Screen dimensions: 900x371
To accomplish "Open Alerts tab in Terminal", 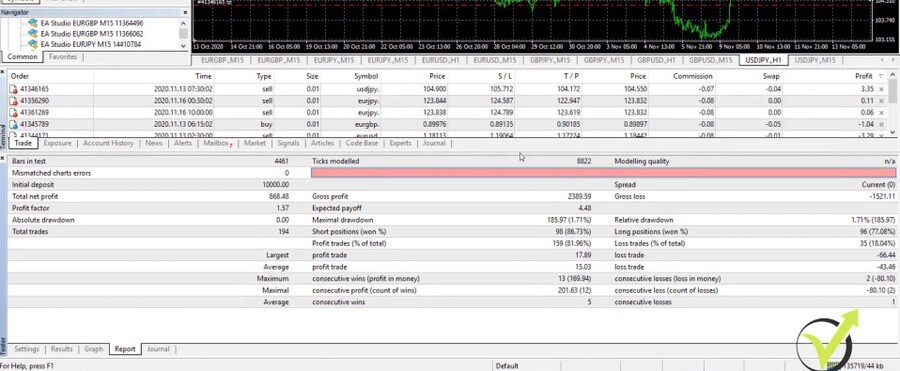I will coord(183,144).
